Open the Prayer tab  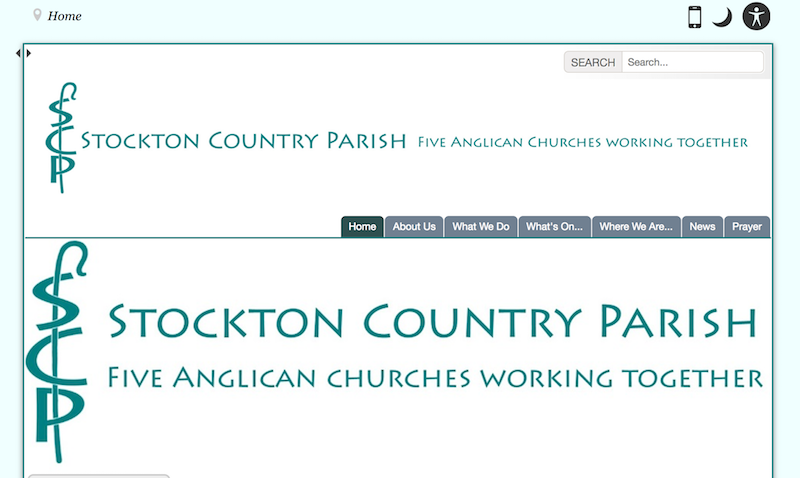[747, 227]
